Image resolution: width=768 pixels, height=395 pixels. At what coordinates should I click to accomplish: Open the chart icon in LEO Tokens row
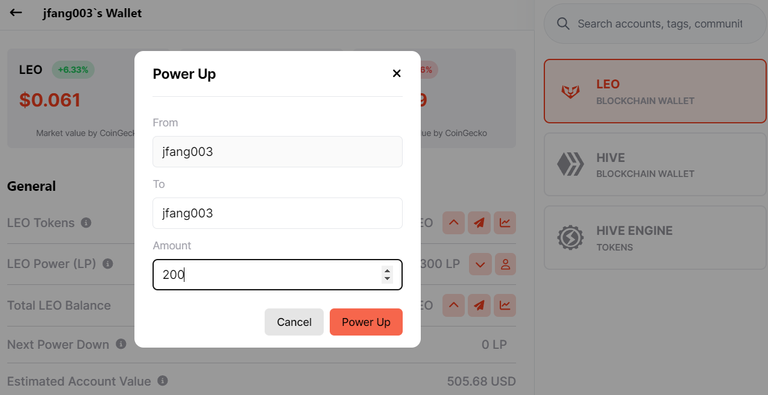click(x=505, y=223)
